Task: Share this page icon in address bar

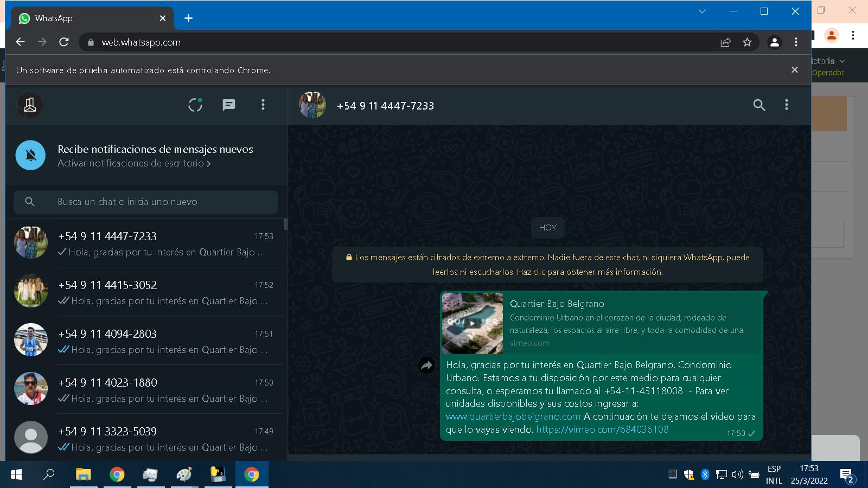Action: [725, 42]
